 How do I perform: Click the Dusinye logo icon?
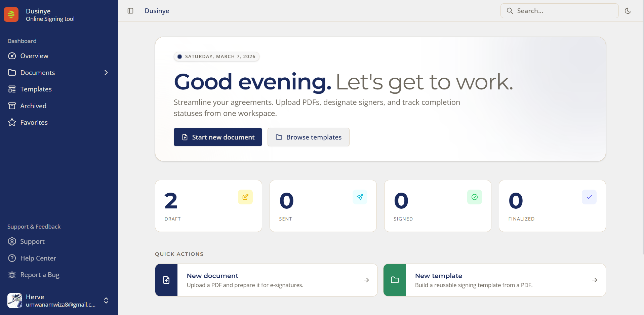tap(11, 14)
